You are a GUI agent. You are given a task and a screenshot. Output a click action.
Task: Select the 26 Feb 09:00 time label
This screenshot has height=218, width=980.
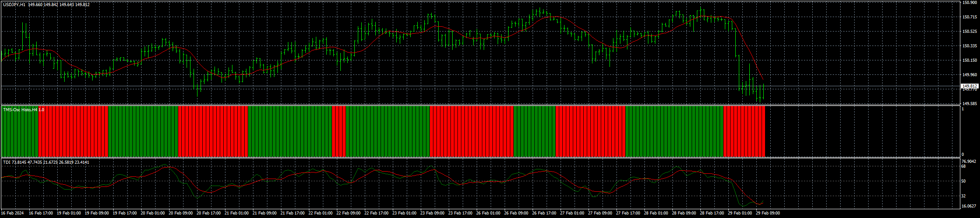click(x=516, y=214)
